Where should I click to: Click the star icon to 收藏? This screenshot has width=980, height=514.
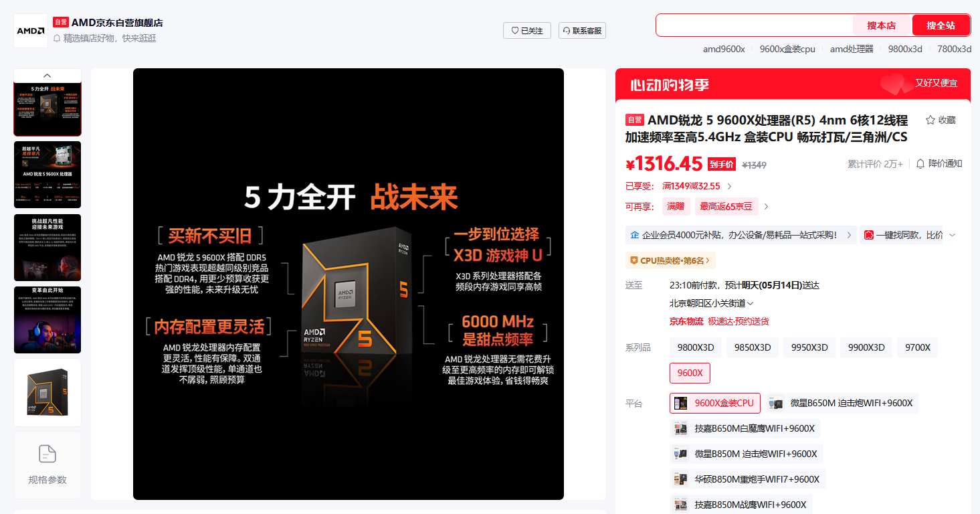(930, 120)
